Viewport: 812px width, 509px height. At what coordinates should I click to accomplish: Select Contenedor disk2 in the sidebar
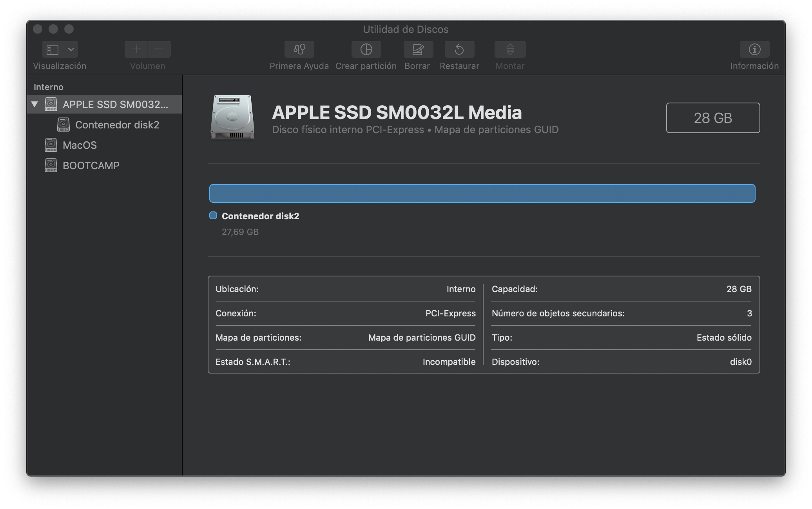(x=104, y=125)
